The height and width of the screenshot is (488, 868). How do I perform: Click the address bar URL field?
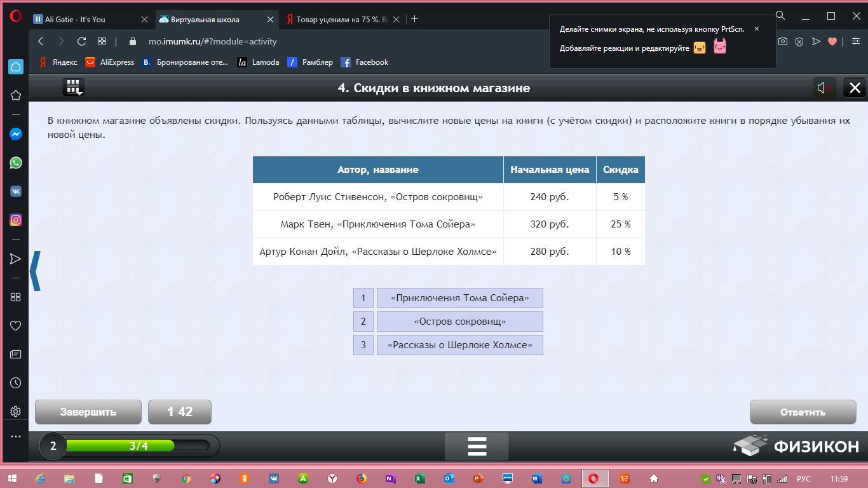point(445,41)
